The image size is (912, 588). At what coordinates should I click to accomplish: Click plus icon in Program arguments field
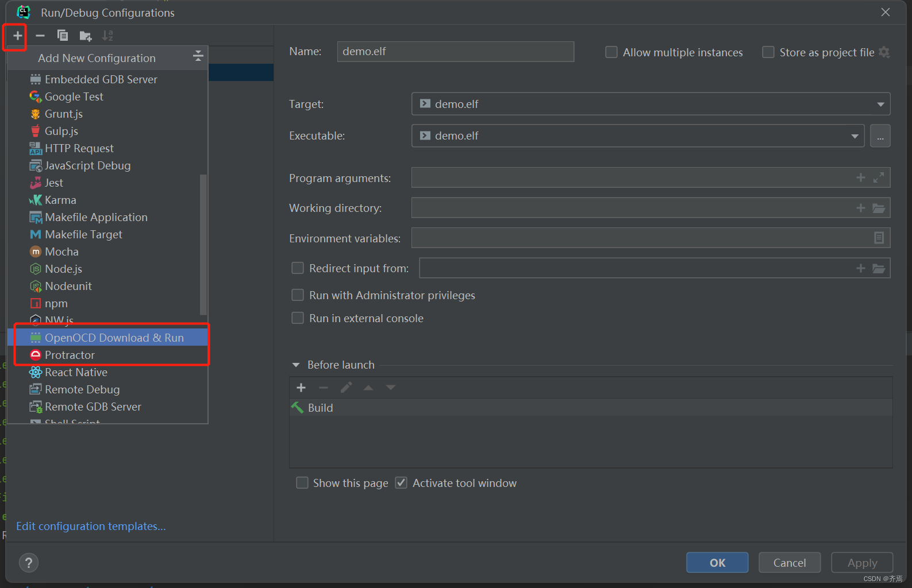[x=860, y=177]
